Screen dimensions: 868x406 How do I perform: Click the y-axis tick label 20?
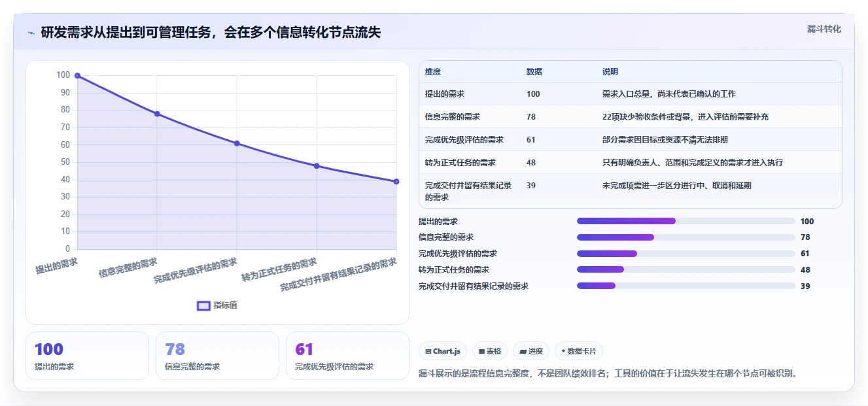[x=65, y=214]
